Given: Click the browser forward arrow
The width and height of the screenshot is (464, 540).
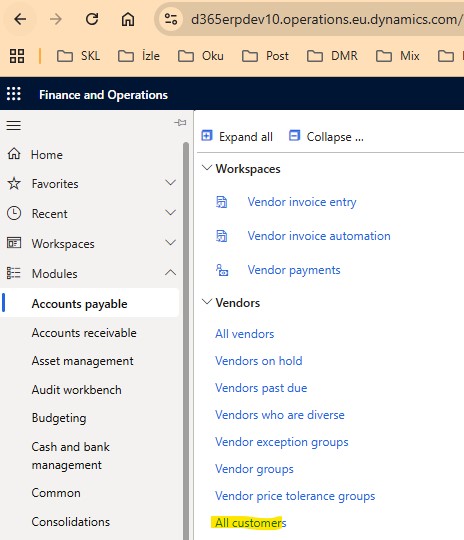Looking at the screenshot, I should (55, 19).
